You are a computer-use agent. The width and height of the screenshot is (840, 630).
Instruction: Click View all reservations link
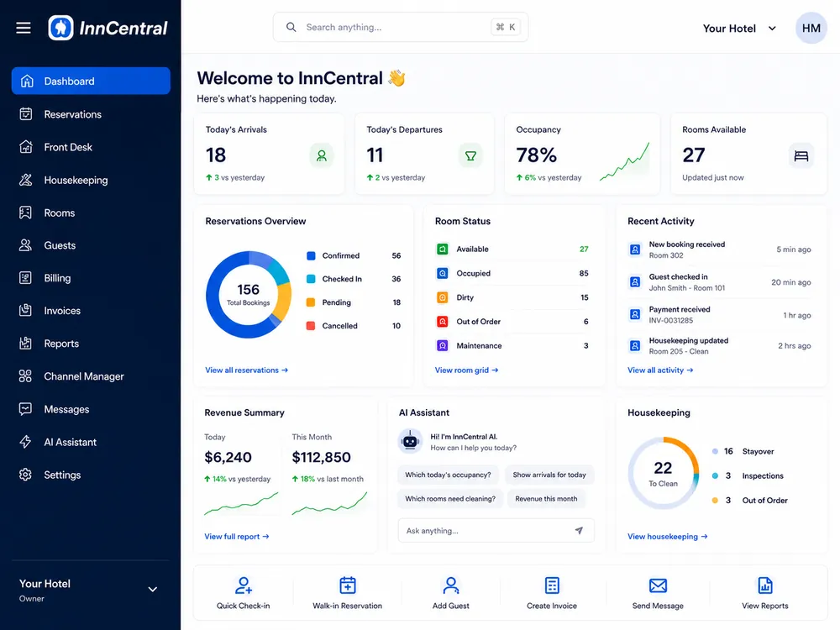coord(246,370)
